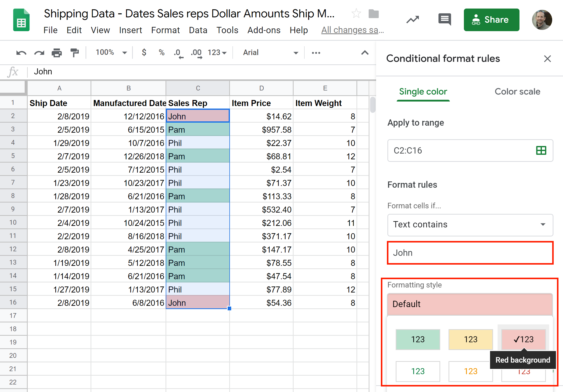
Task: Open the Data menu
Action: (198, 30)
